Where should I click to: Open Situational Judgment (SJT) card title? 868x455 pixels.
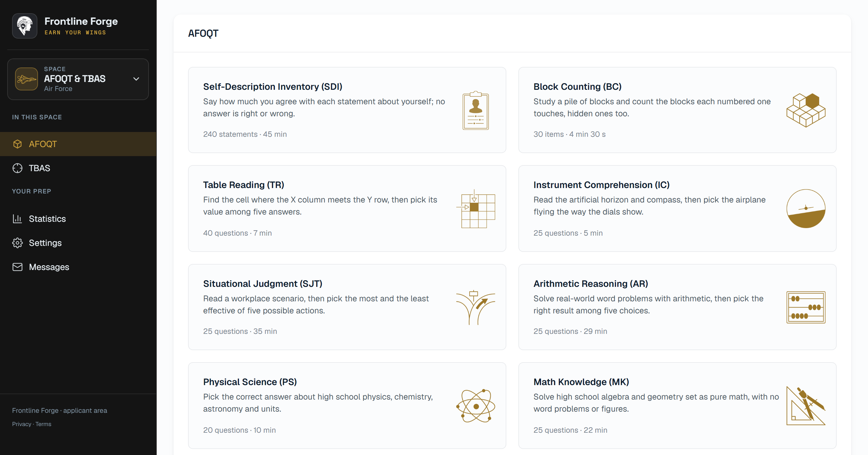point(263,284)
